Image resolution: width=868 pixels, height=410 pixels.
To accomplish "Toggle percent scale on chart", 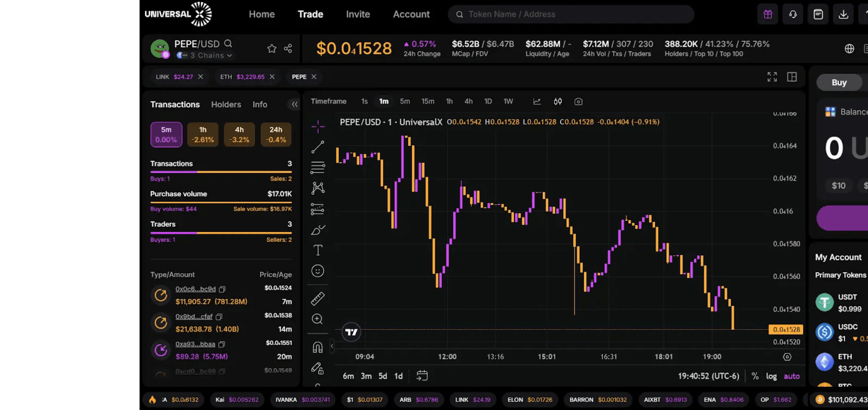I will coord(755,376).
